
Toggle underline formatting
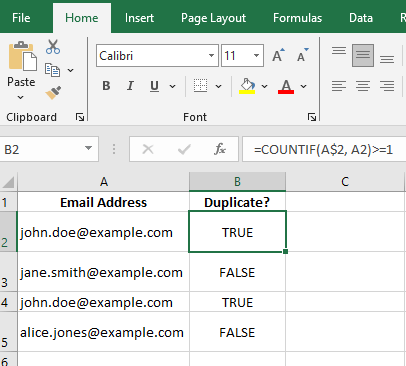tap(154, 86)
